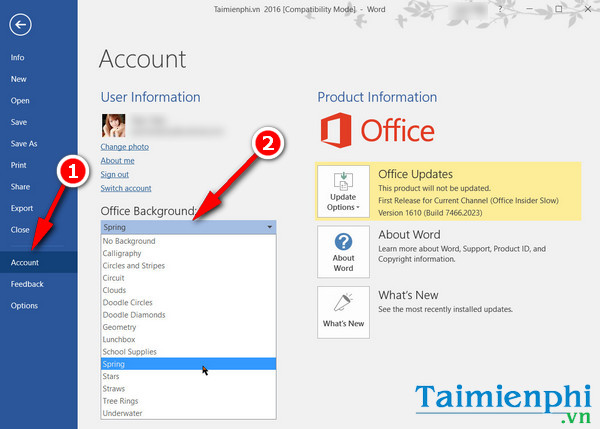Choose Doodle Diamonds background
Image resolution: width=600 pixels, height=429 pixels.
[x=188, y=315]
